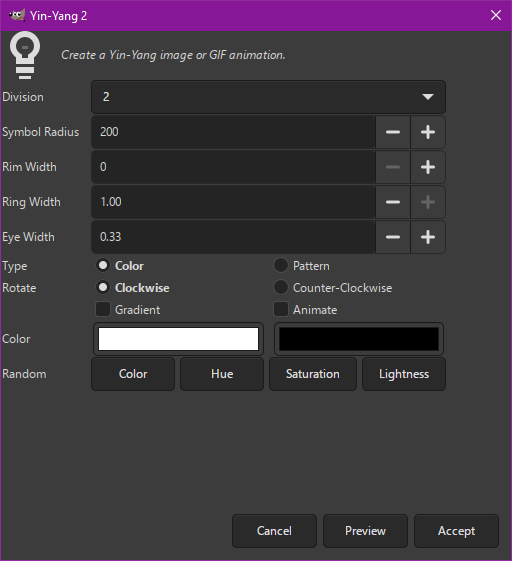The width and height of the screenshot is (512, 561).
Task: Click the Random Lightness button
Action: [404, 374]
